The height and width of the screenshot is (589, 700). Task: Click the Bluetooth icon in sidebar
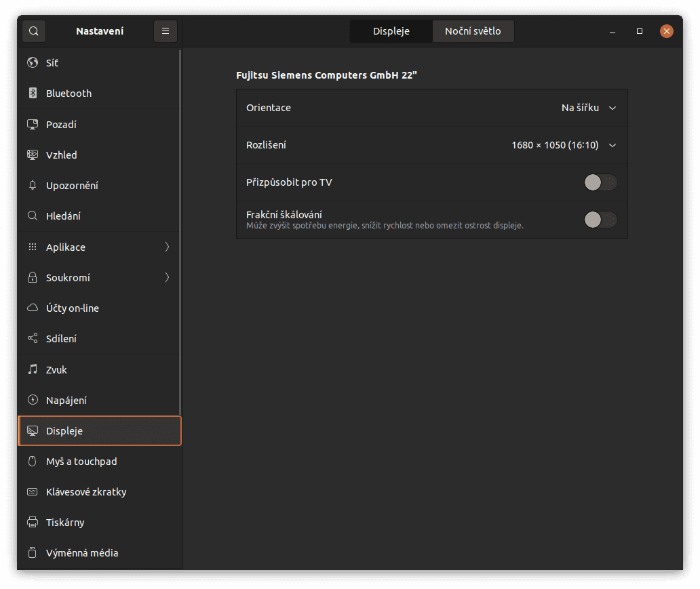point(33,94)
